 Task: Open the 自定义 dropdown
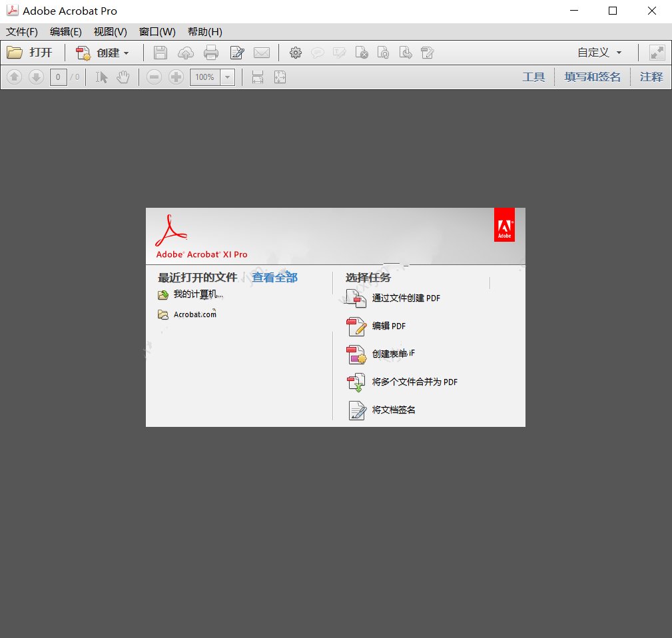pyautogui.click(x=599, y=53)
